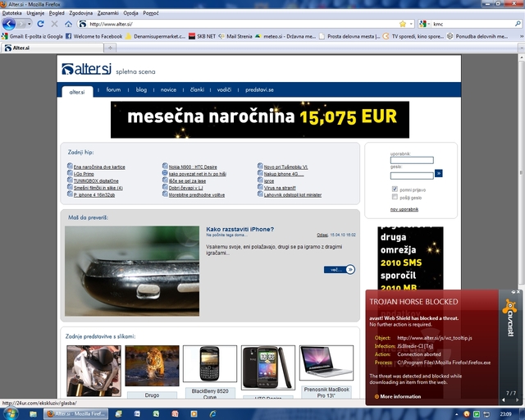525x420 pixels.
Task: Submit login with the blue arrow button
Action: click(x=438, y=173)
